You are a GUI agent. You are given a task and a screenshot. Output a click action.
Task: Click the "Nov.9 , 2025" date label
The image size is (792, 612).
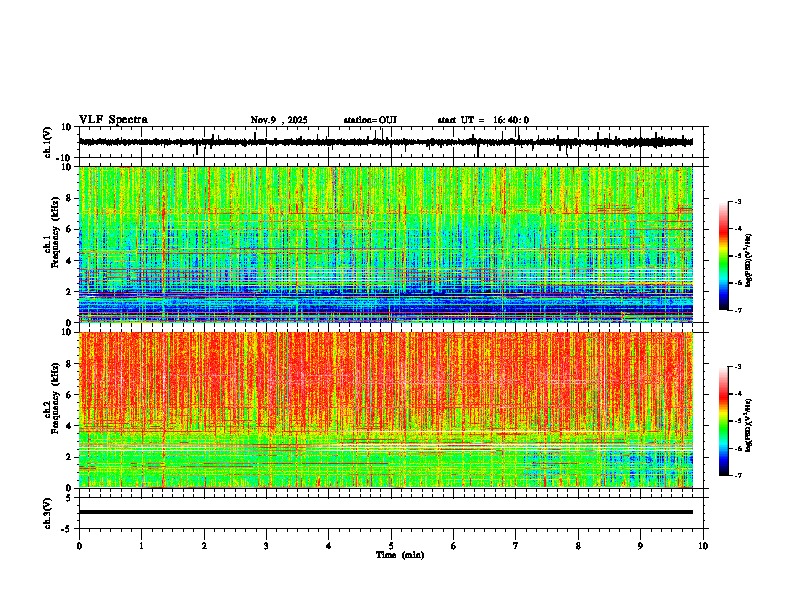(x=279, y=120)
